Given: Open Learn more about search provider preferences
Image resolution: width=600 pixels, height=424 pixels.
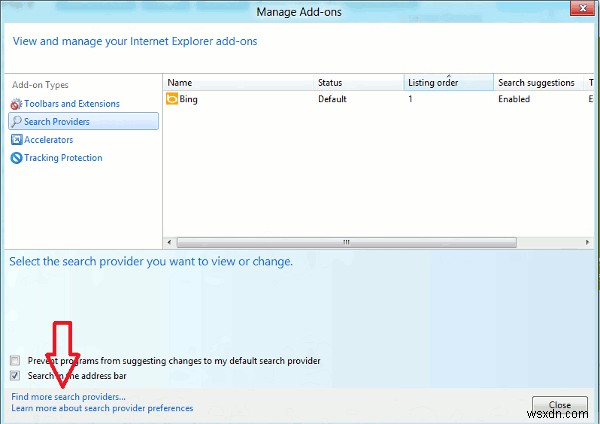Looking at the screenshot, I should tap(102, 408).
